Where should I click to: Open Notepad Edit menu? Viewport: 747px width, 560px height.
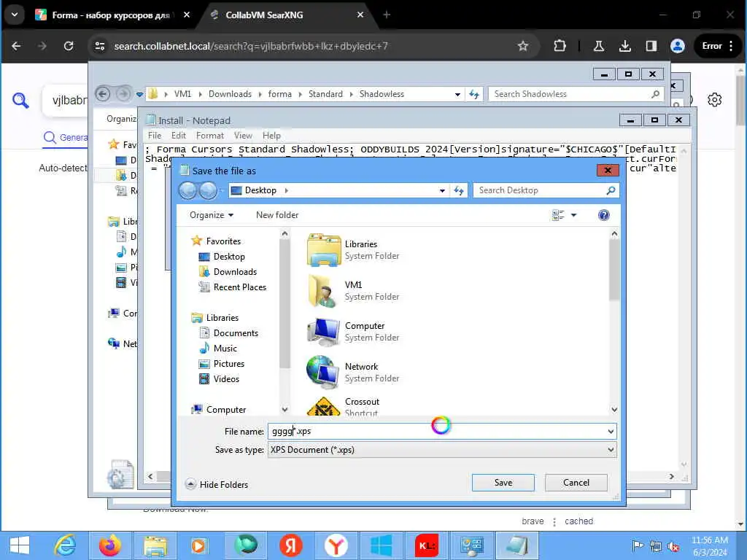click(x=179, y=136)
